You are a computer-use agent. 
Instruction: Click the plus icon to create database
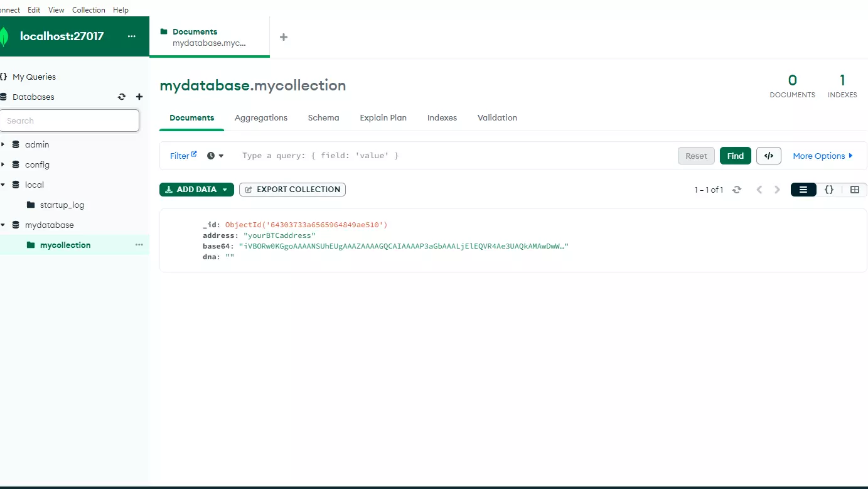[139, 97]
